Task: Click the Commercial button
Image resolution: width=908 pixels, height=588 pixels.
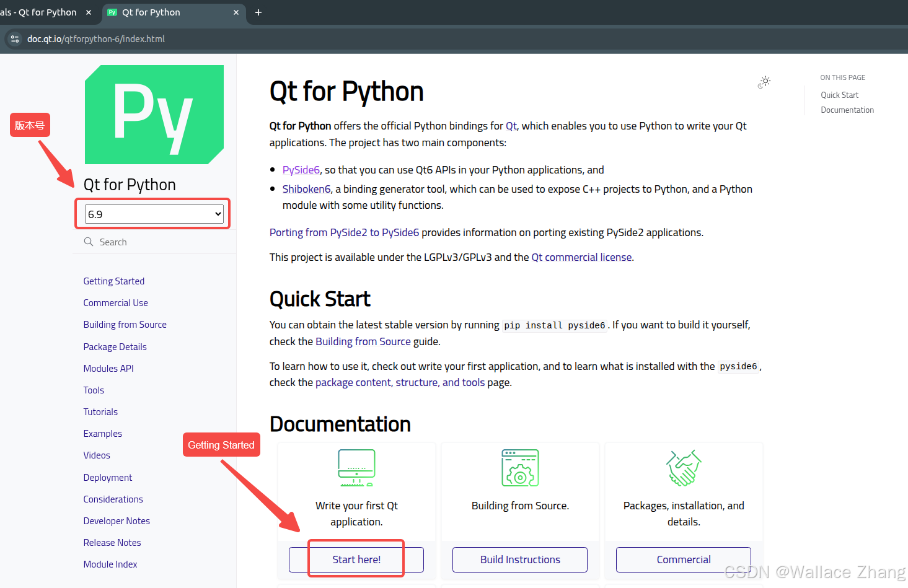Action: [x=684, y=559]
